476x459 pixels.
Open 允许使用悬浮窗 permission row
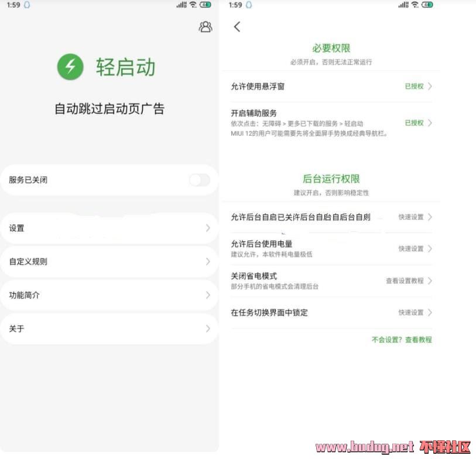(x=331, y=87)
